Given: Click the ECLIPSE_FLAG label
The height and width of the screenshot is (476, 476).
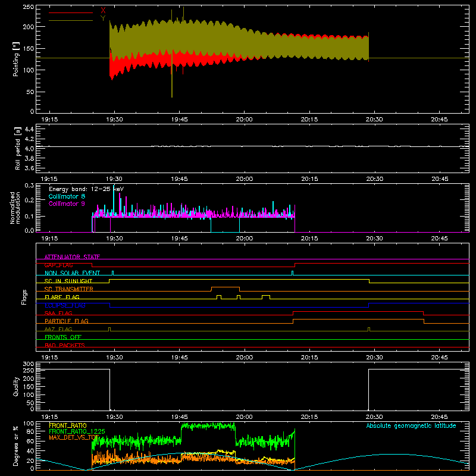Looking at the screenshot, I should pyautogui.click(x=65, y=305).
